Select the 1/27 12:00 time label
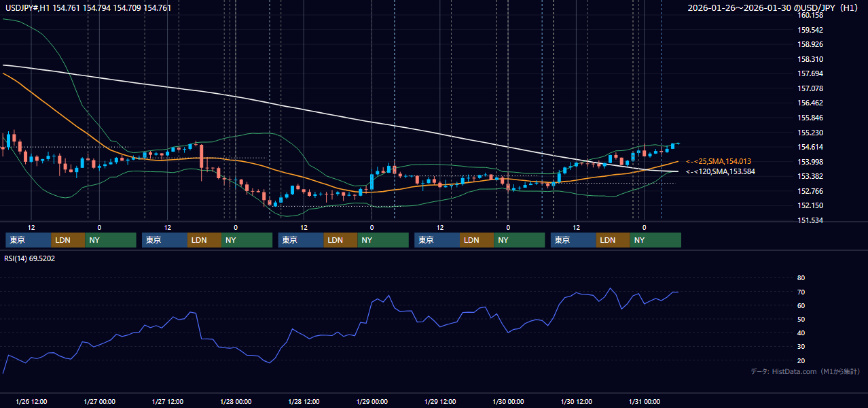The width and height of the screenshot is (868, 408). tap(167, 401)
